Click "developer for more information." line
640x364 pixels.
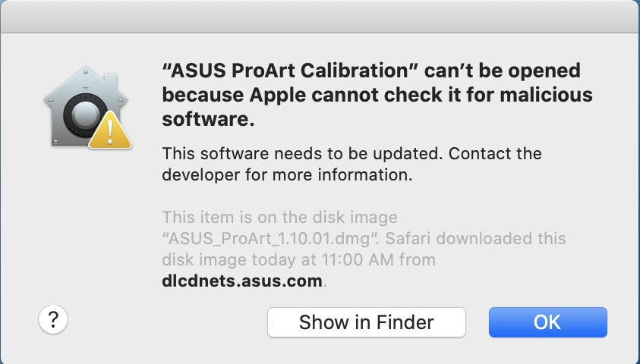(287, 175)
